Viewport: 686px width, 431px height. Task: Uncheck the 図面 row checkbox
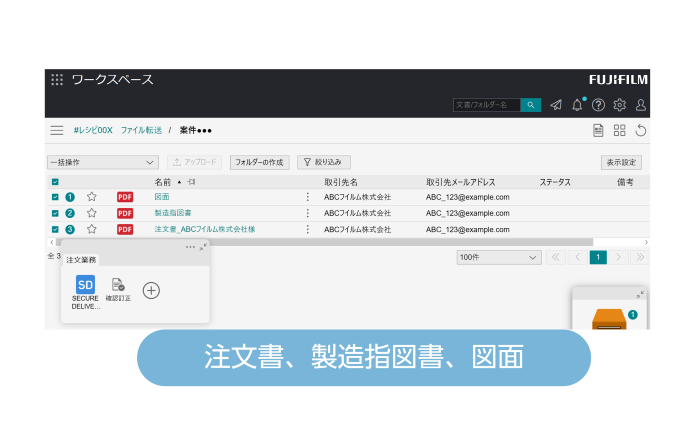pyautogui.click(x=55, y=197)
